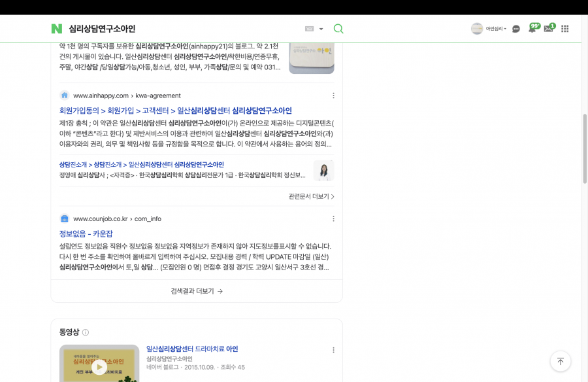The height and width of the screenshot is (382, 588).
Task: Click the green Naver N logo
Action: [57, 29]
